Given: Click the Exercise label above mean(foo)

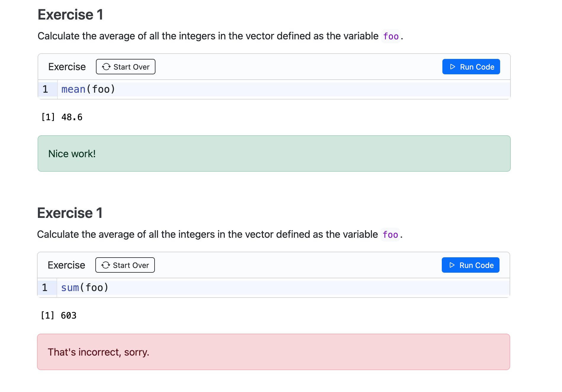Looking at the screenshot, I should tap(67, 67).
